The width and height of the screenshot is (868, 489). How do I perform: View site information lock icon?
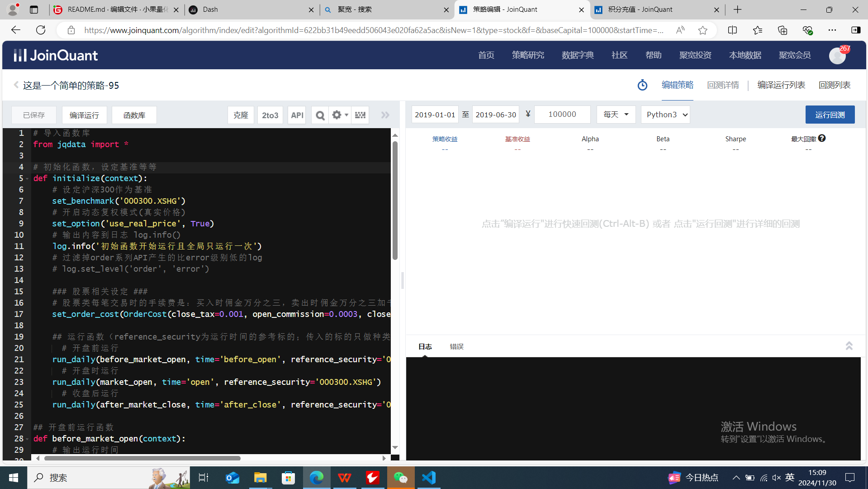coord(71,30)
